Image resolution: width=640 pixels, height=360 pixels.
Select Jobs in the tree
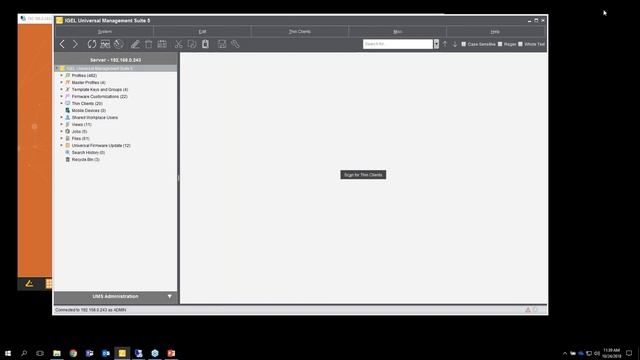click(79, 131)
